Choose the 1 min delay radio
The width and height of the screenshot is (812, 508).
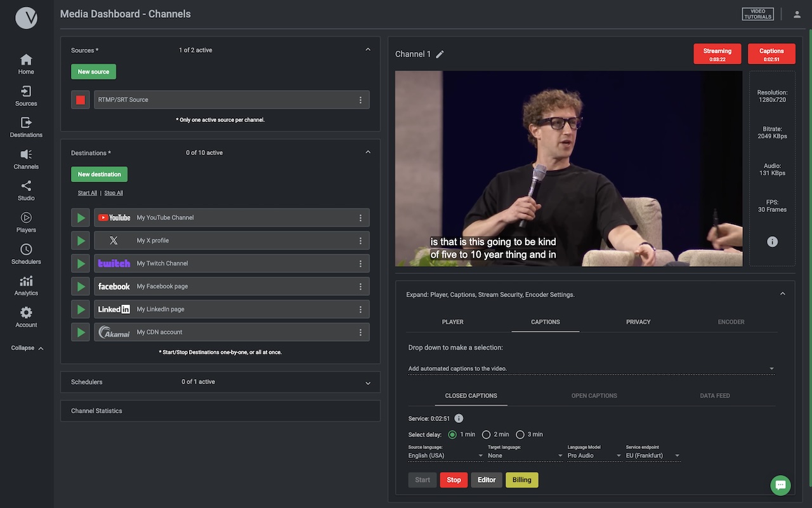coord(452,435)
